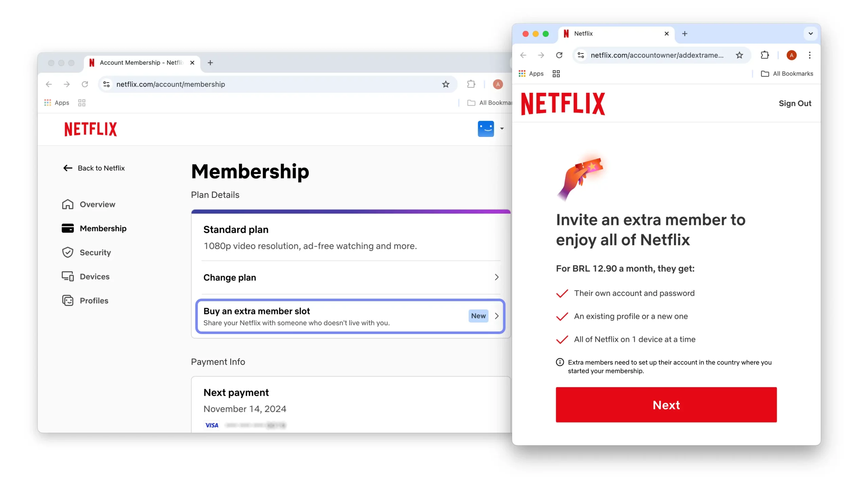Expand the Buy extra member slot chevron
This screenshot has width=868, height=501.
click(x=497, y=315)
